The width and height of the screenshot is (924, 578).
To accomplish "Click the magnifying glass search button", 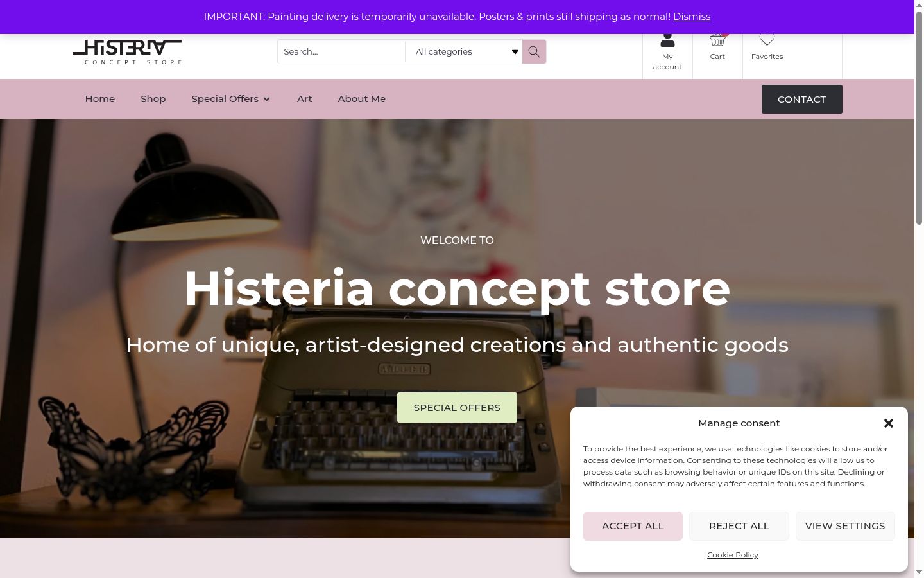I will (x=534, y=51).
